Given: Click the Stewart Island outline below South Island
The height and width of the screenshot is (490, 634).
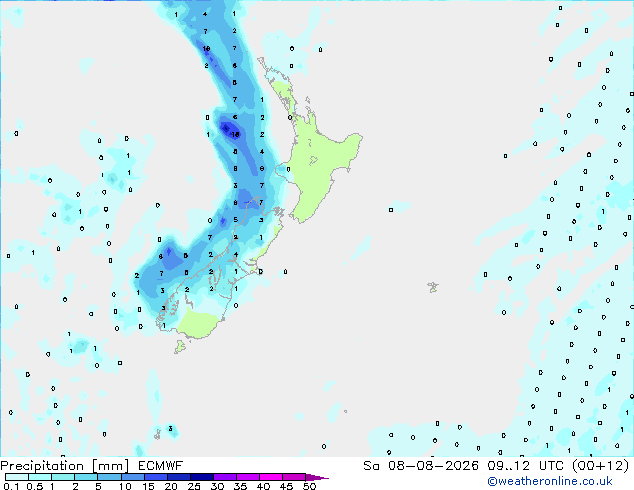Looking at the screenshot, I should tap(180, 346).
